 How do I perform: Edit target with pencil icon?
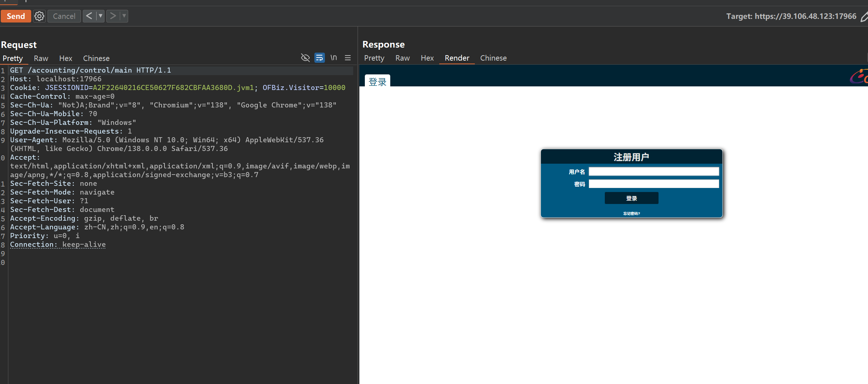864,17
